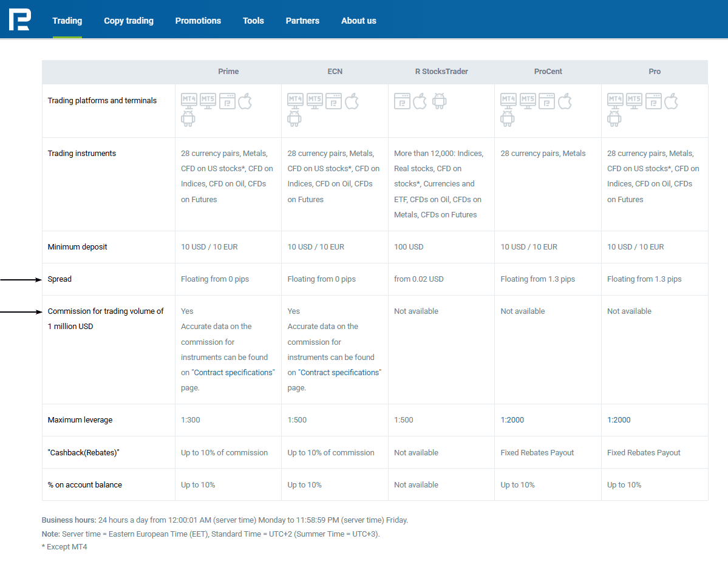Click MT5 icon in Prime column
The height and width of the screenshot is (567, 728).
pyautogui.click(x=208, y=101)
